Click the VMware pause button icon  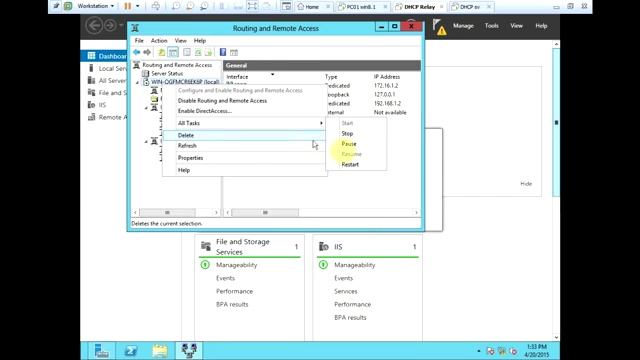tap(128, 6)
